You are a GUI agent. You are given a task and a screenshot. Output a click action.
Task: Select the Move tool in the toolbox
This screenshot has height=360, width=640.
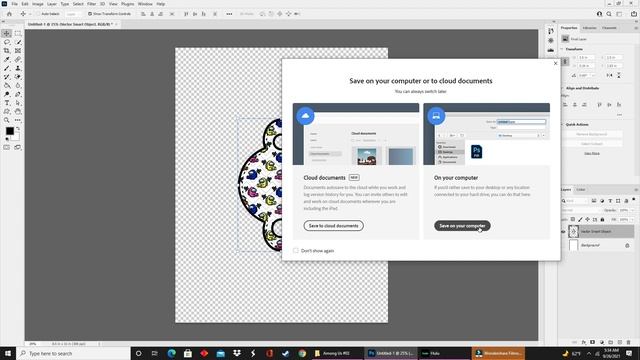[7, 33]
